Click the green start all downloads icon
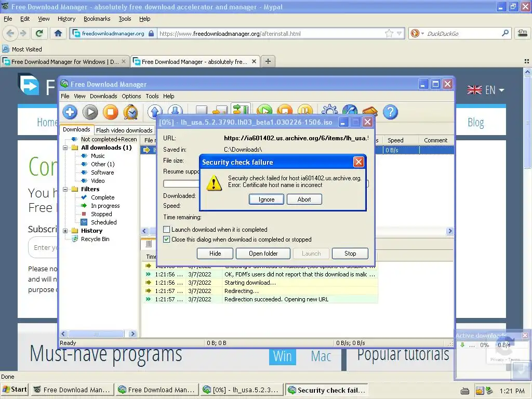Screen dimensions: 532x399 tap(264, 110)
